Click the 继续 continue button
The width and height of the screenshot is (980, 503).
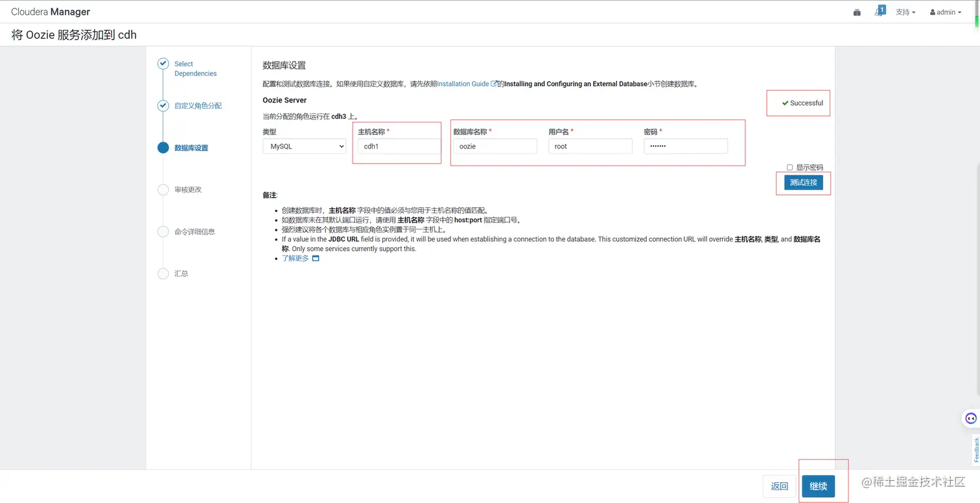click(818, 486)
